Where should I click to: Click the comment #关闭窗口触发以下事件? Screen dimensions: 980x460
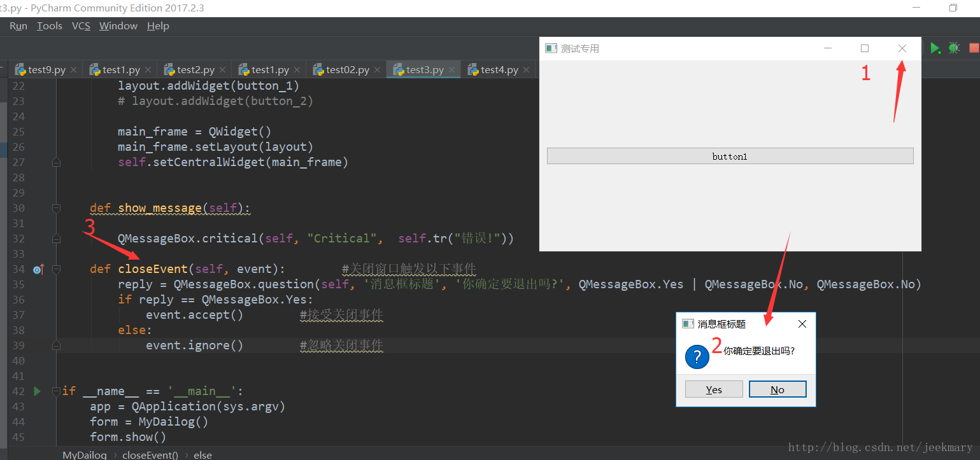pyautogui.click(x=409, y=269)
